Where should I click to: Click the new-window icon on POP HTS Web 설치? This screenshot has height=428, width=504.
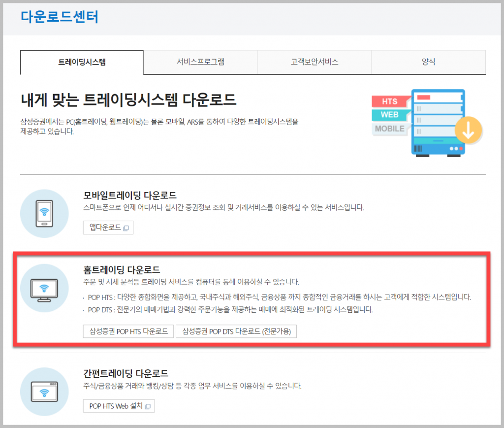pos(148,406)
